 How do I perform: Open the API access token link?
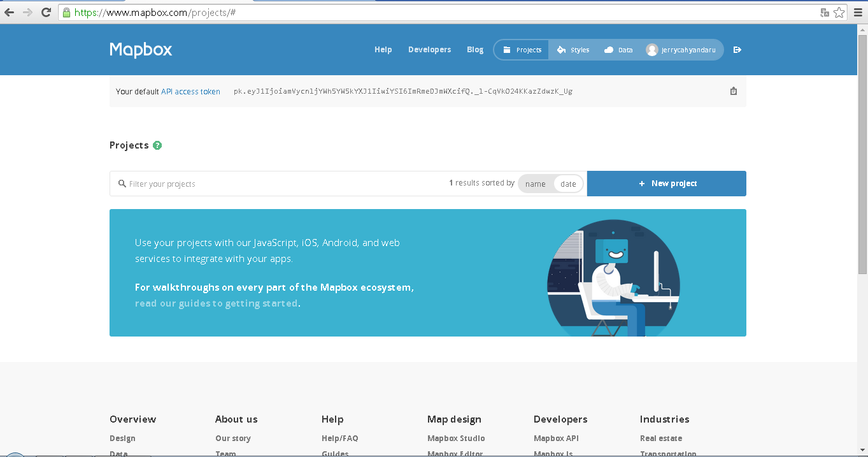[x=190, y=92]
